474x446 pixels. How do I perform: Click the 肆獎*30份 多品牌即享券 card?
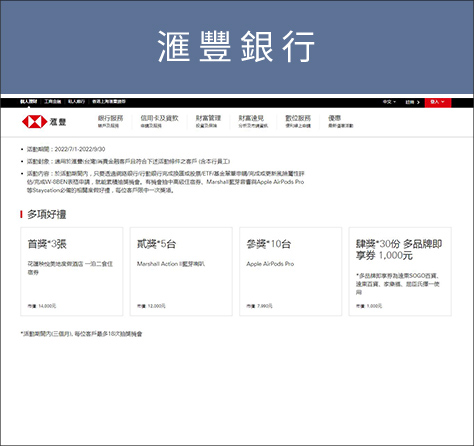[400, 271]
